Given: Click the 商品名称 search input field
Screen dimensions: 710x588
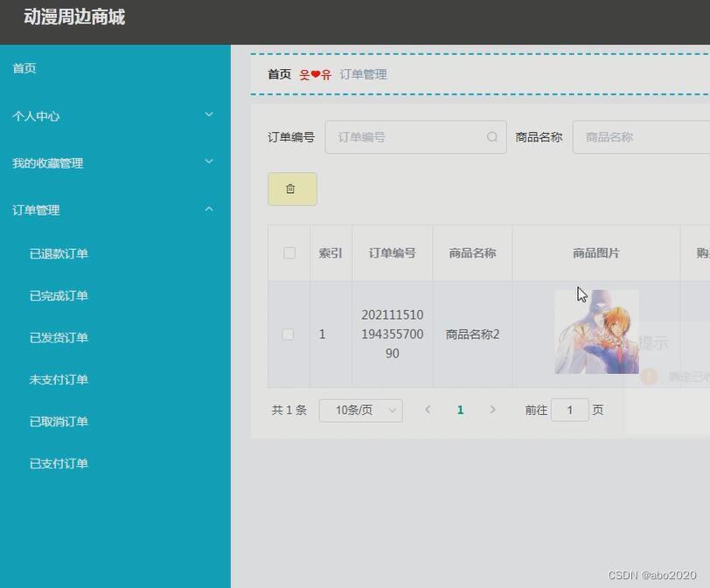Looking at the screenshot, I should point(641,137).
